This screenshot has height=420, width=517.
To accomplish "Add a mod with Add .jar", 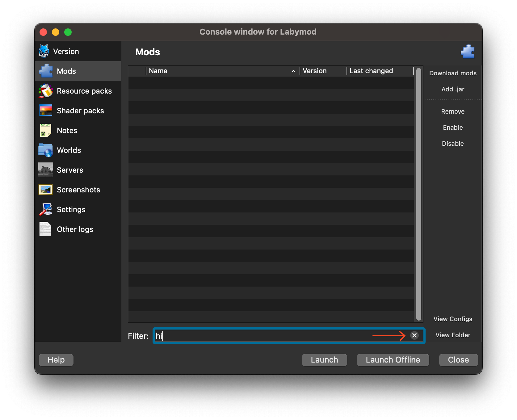I will [x=452, y=89].
